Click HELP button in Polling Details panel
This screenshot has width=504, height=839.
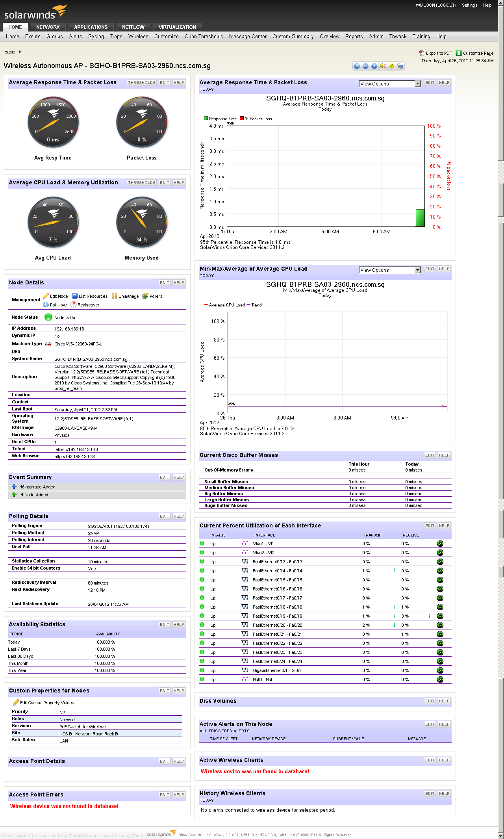179,516
